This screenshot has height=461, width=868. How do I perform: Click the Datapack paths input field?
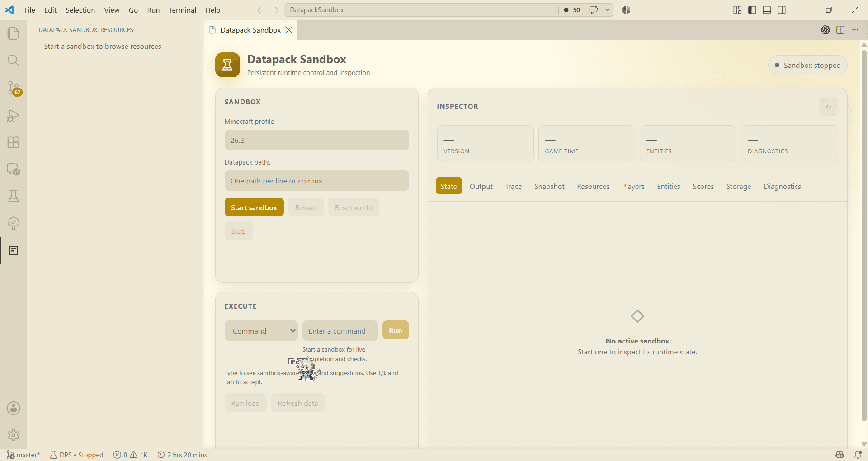317,181
